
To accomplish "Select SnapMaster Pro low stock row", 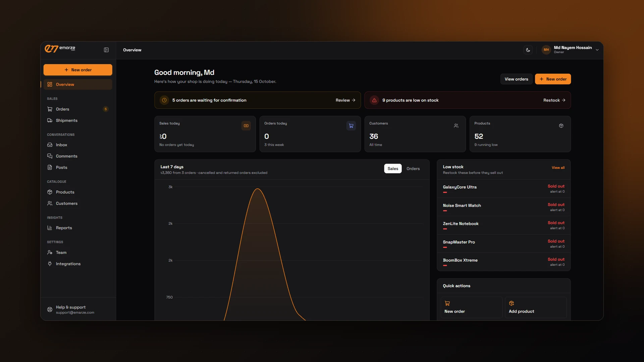I will click(503, 244).
